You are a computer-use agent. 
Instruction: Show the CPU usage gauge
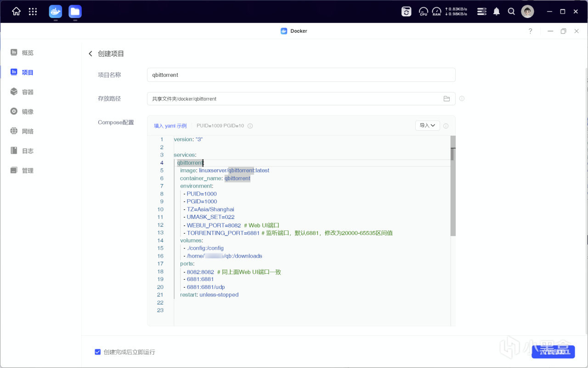pos(424,11)
